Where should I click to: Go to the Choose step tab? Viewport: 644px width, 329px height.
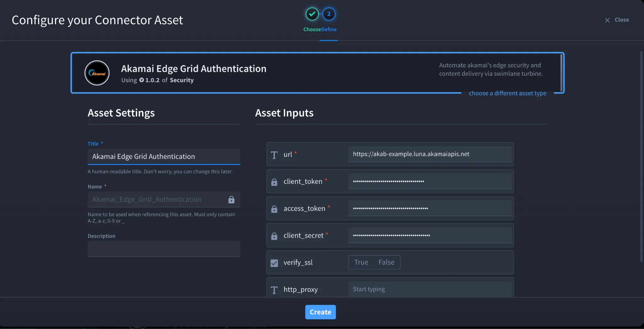[312, 29]
